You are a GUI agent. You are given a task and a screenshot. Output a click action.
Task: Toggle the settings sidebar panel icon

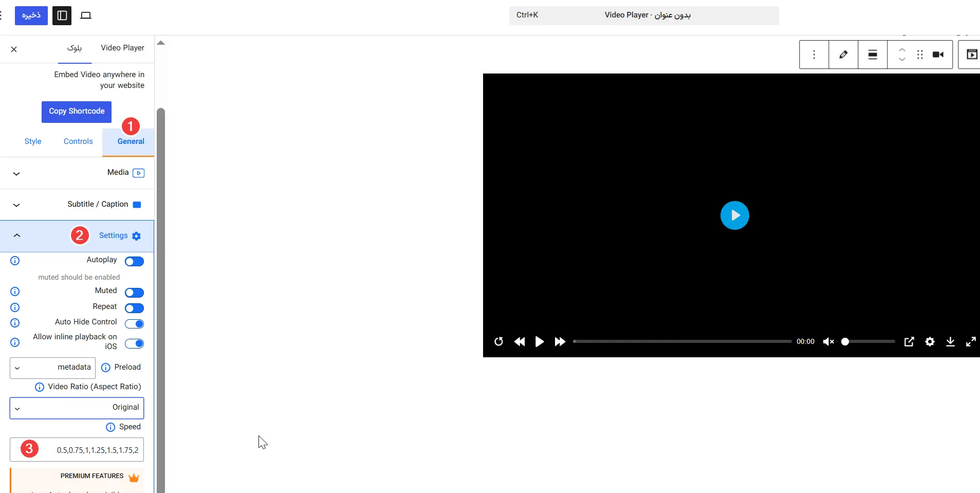point(62,15)
